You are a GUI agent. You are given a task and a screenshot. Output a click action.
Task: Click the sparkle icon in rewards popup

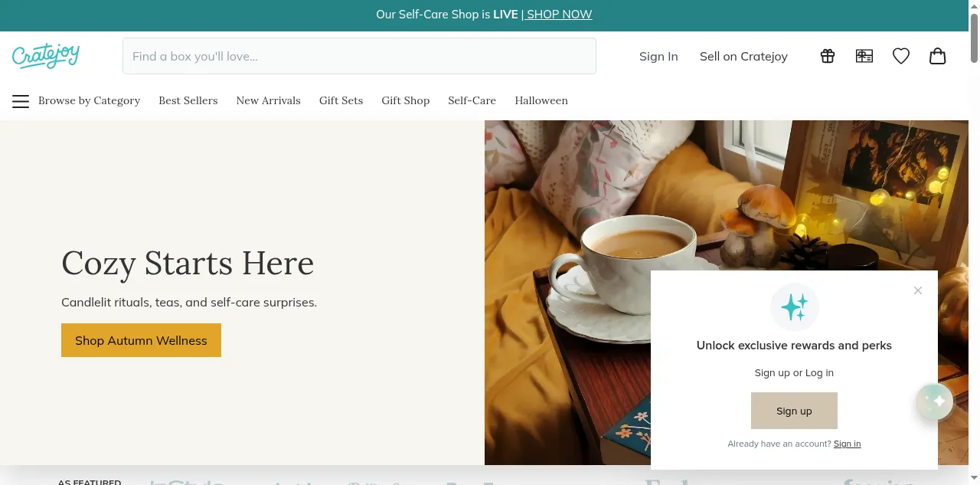[x=795, y=307]
